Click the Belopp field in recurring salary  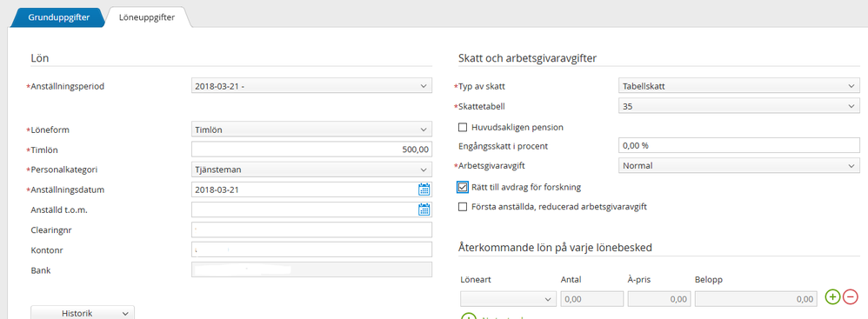[756, 299]
